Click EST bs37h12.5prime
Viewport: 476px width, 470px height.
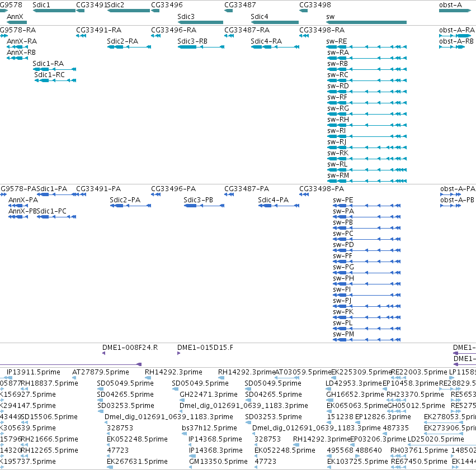tap(209, 428)
